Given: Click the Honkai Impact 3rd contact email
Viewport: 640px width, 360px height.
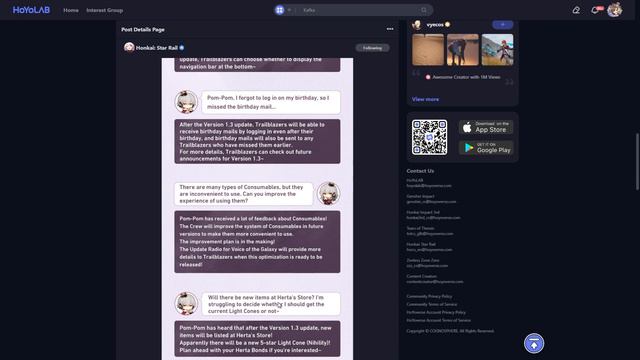Looking at the screenshot, I should (x=433, y=218).
